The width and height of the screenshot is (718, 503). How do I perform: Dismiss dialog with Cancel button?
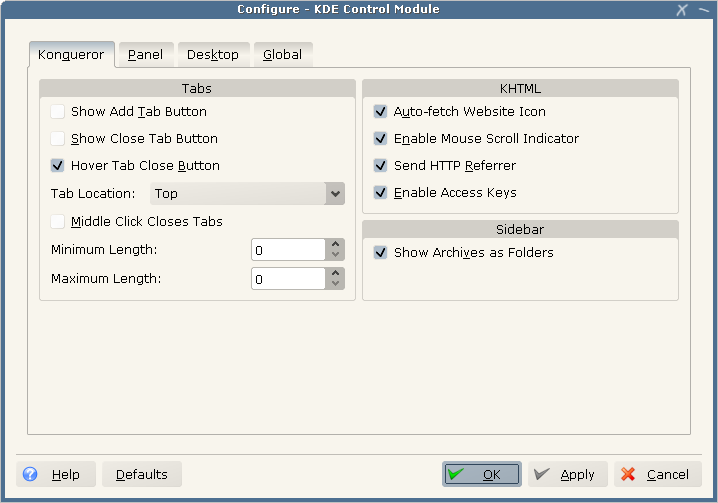point(658,474)
